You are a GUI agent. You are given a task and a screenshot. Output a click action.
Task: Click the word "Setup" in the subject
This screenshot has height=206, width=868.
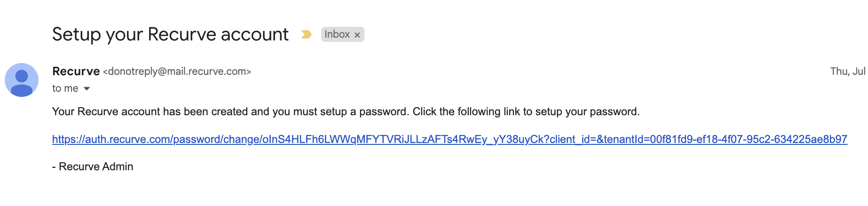[77, 34]
